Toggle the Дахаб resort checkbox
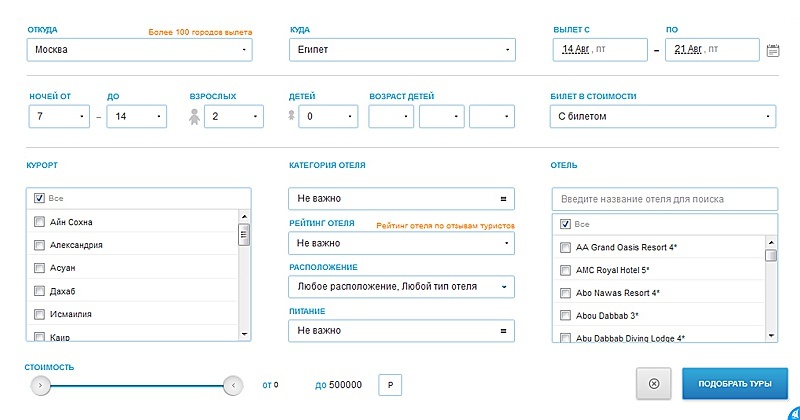This screenshot has width=800, height=420. pos(39,291)
